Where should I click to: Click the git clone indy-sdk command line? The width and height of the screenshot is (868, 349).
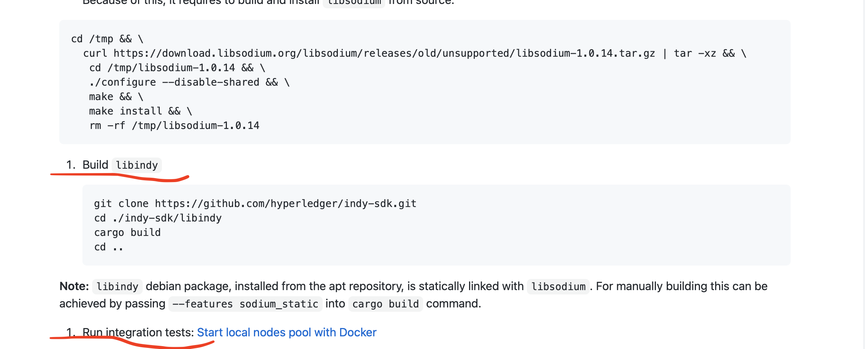(x=255, y=204)
